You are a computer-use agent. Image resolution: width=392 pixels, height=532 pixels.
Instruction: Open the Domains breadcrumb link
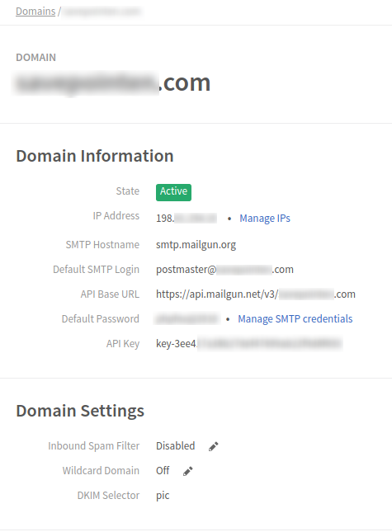click(35, 12)
